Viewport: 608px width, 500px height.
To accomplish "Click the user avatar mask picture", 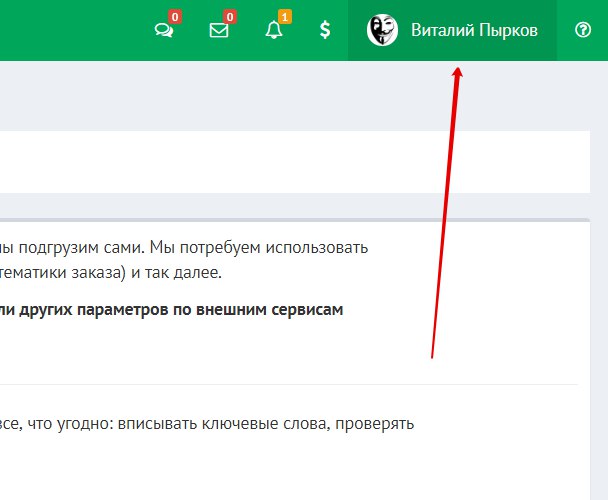I will (x=382, y=30).
